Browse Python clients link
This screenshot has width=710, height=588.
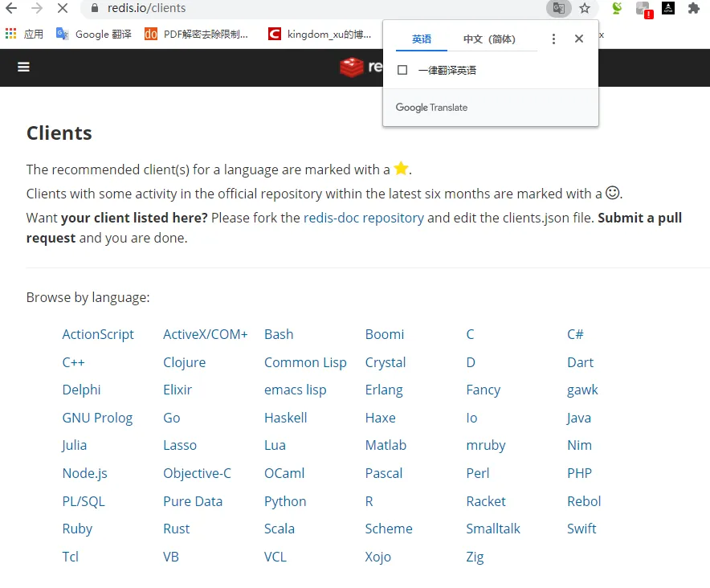pos(285,501)
